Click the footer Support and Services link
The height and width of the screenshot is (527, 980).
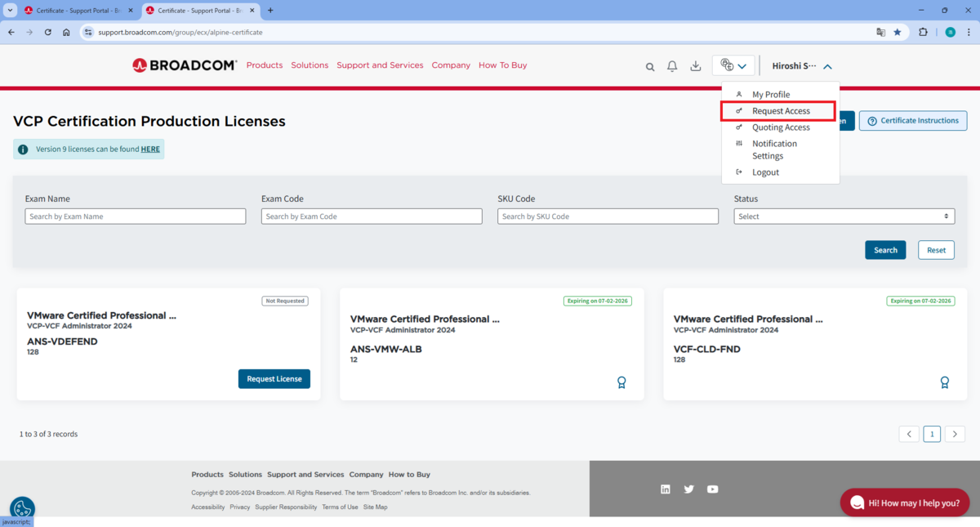[305, 475]
